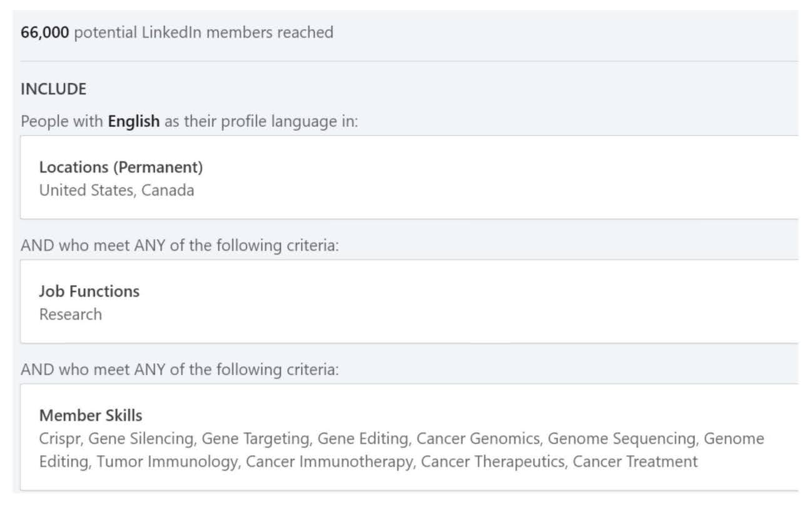Screen dimensions: 812x507
Task: Click the United States, Canada location value
Action: pyautogui.click(x=116, y=190)
